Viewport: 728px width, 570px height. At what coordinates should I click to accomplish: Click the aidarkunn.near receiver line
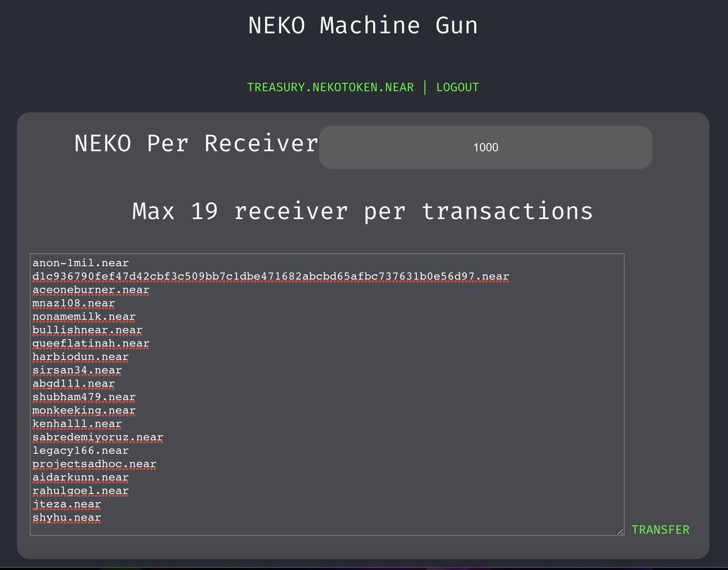pos(81,477)
